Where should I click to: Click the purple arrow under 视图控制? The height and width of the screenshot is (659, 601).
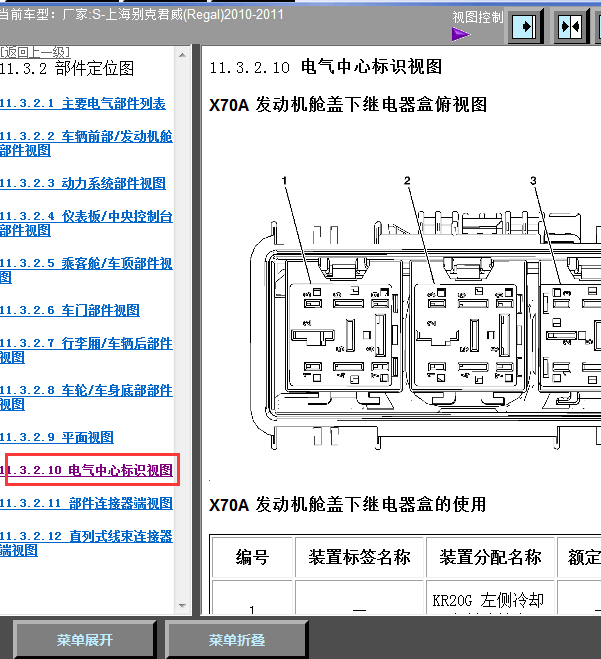[x=460, y=34]
